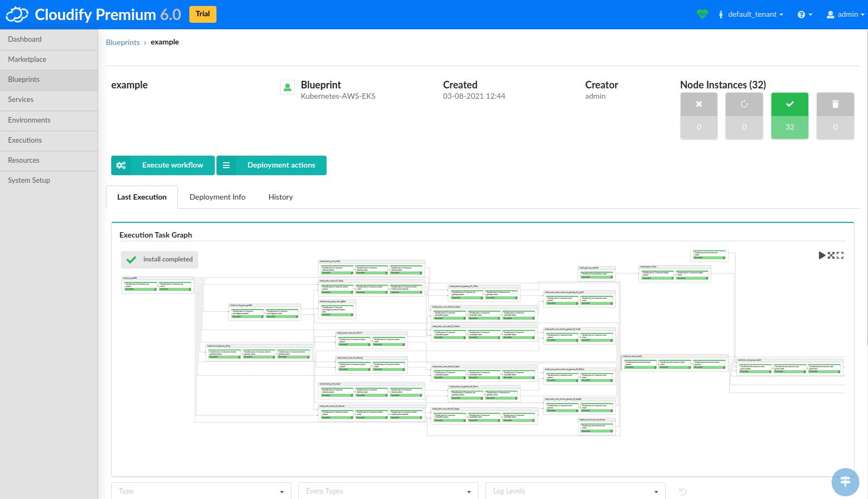868x499 pixels.
Task: Click the system health heart icon
Action: click(702, 14)
